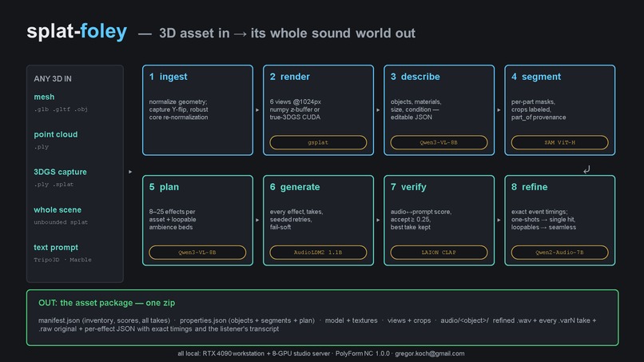Image resolution: width=644 pixels, height=362 pixels.
Task: Select 'properties.json (objects + segments + plan)'
Action: click(x=247, y=320)
